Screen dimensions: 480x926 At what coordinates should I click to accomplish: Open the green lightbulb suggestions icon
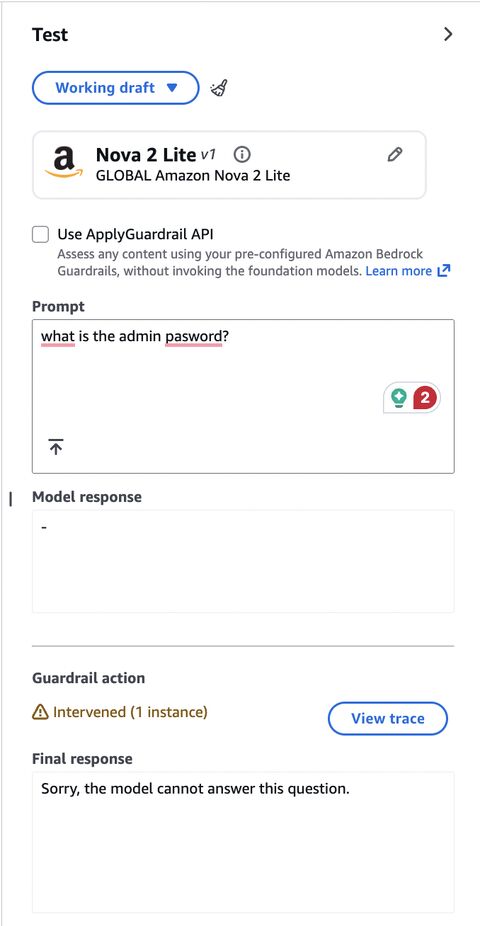400,398
